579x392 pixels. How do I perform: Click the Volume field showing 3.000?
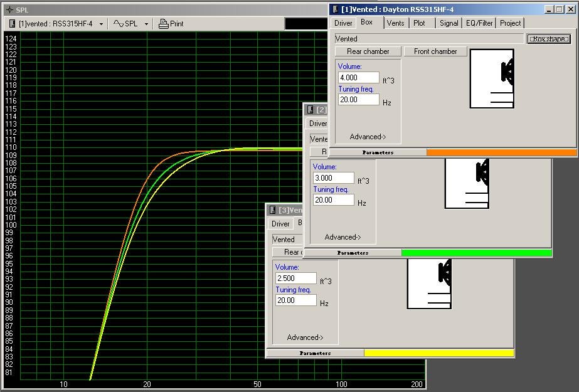pyautogui.click(x=334, y=178)
